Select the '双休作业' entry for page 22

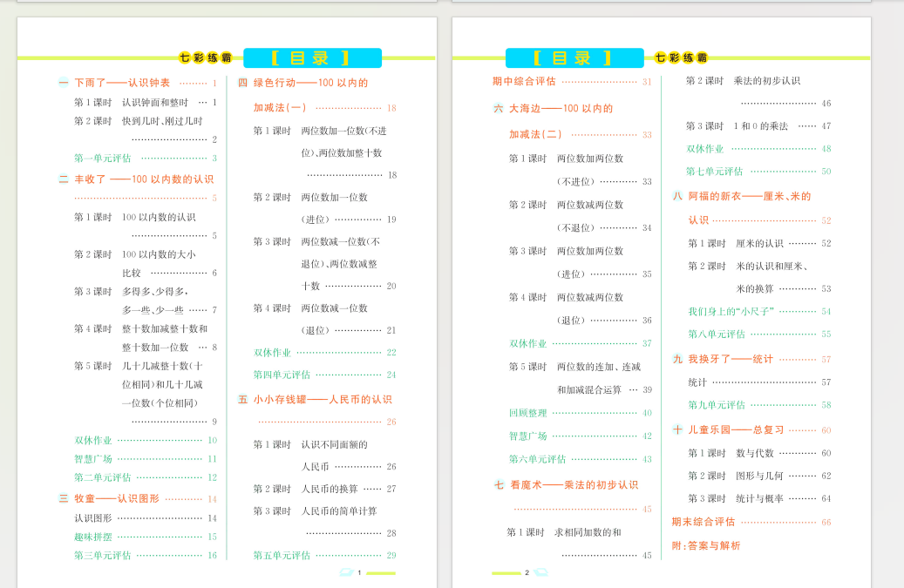[x=272, y=353]
